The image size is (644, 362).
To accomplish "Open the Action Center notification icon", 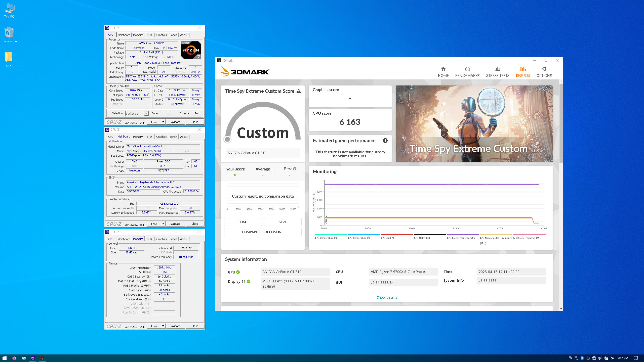I will (x=636, y=358).
